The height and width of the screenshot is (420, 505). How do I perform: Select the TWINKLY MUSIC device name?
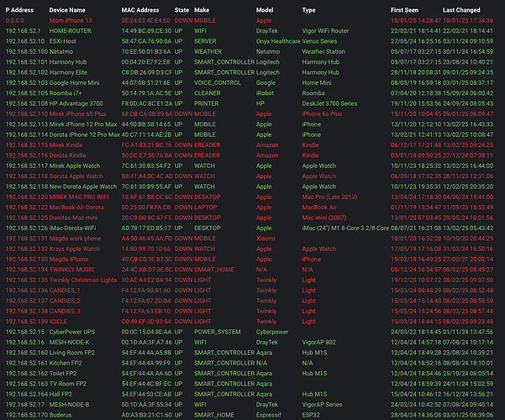(71, 270)
